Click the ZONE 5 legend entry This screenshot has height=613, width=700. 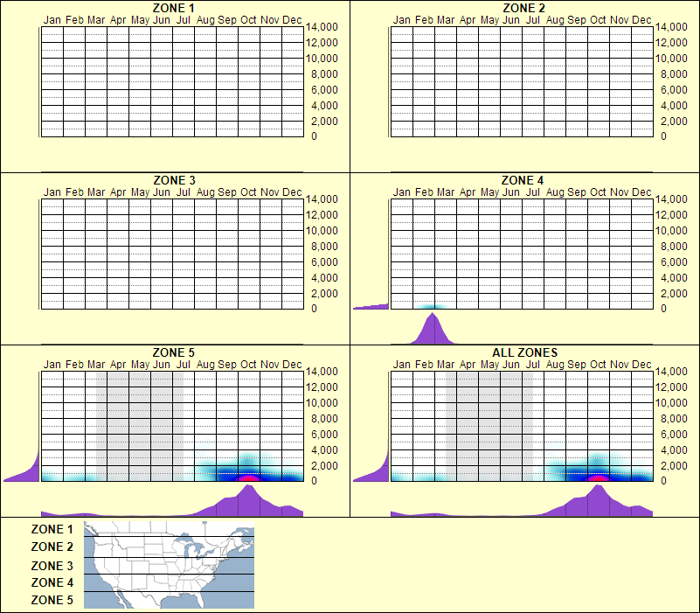pyautogui.click(x=51, y=599)
